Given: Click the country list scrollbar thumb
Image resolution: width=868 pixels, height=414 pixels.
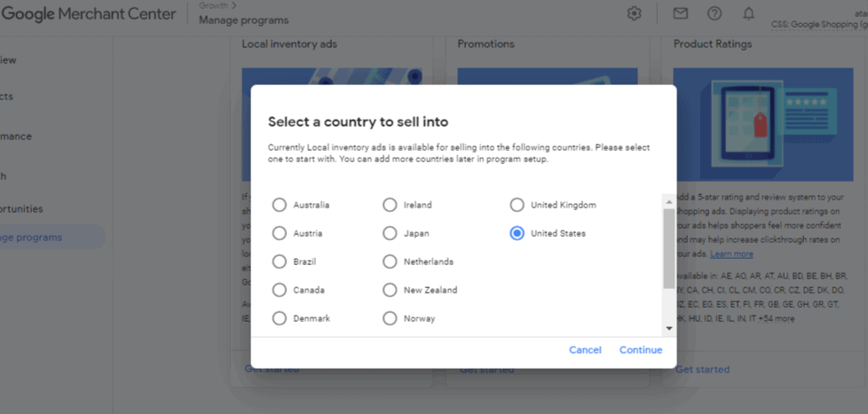Looking at the screenshot, I should (668, 248).
